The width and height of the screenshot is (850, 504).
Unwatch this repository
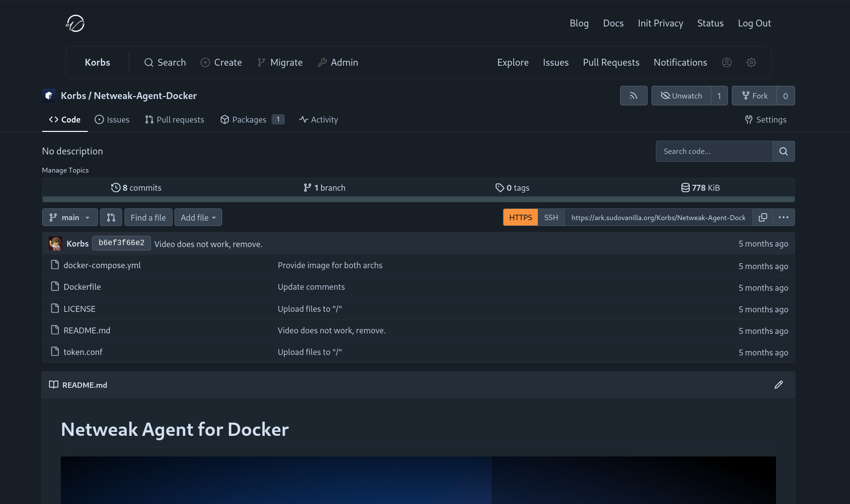point(681,96)
